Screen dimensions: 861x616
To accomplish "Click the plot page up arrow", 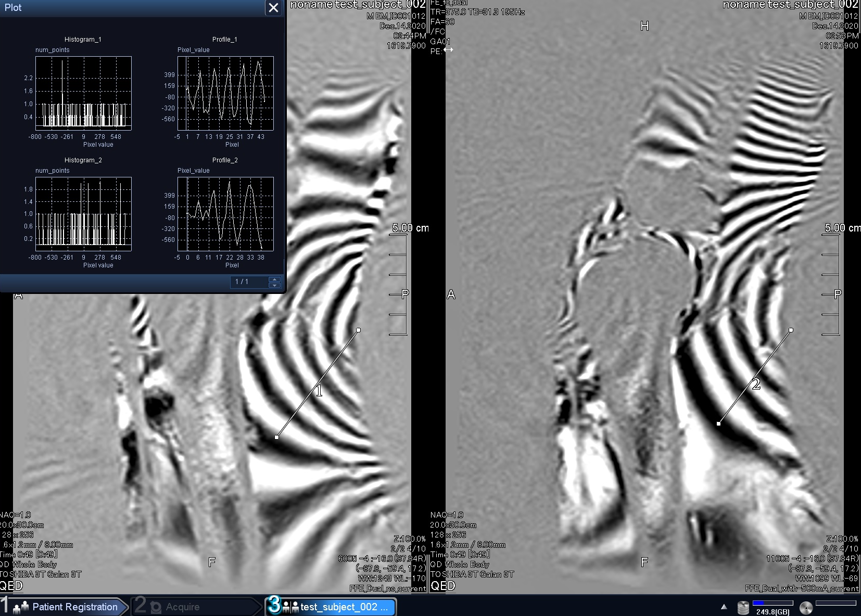I will (x=275, y=279).
